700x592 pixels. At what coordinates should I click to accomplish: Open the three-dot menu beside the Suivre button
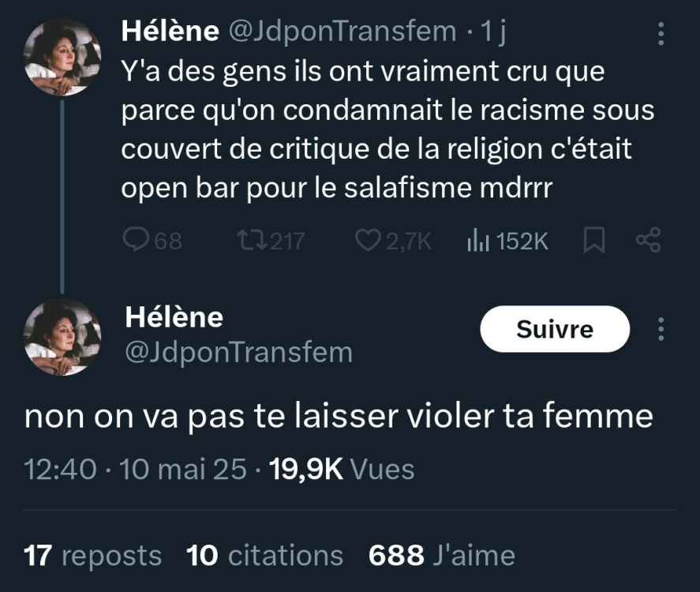tap(661, 328)
